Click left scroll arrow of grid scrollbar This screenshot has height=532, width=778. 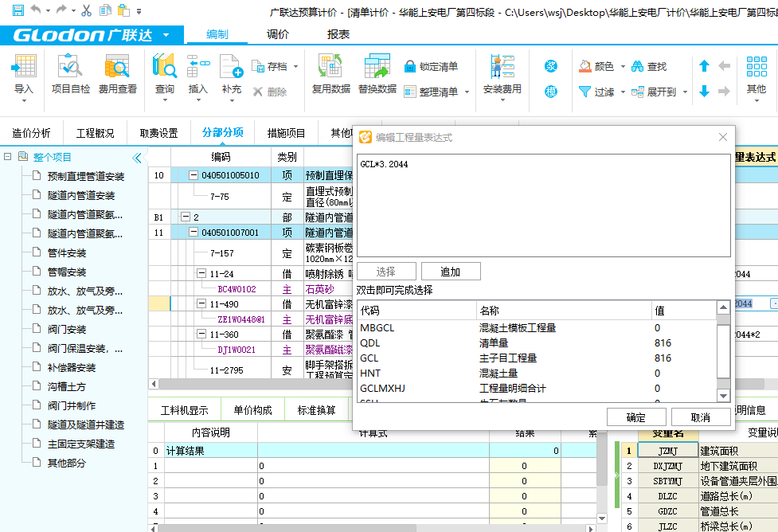click(154, 384)
